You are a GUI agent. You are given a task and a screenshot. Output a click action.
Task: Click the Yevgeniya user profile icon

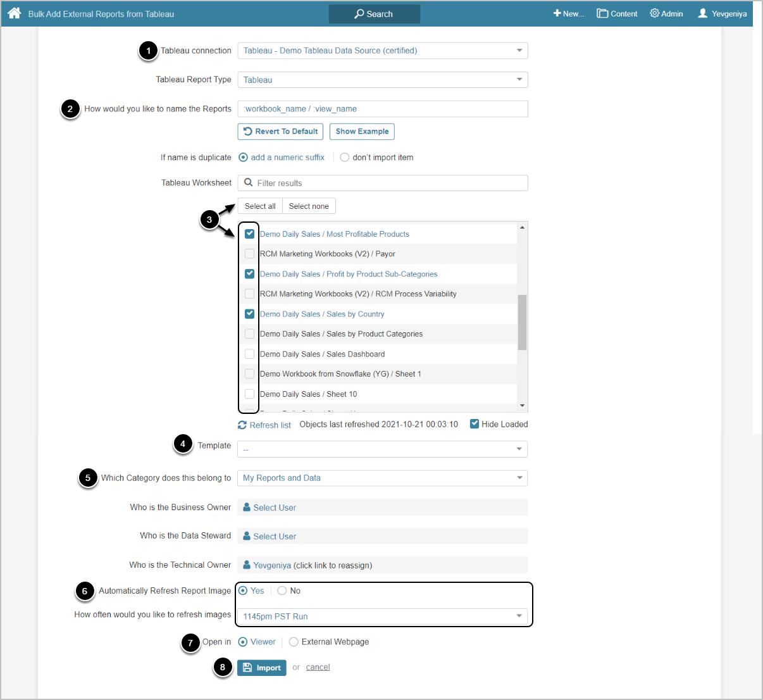click(702, 13)
